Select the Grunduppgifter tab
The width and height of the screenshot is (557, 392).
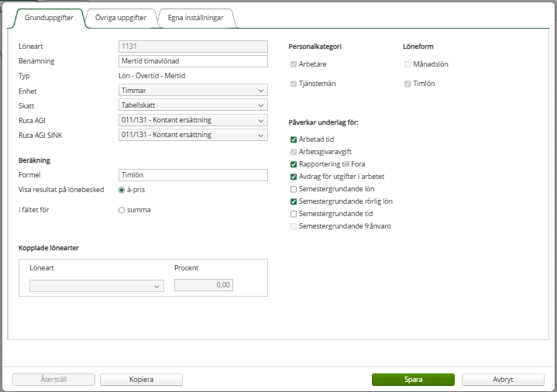coord(49,18)
